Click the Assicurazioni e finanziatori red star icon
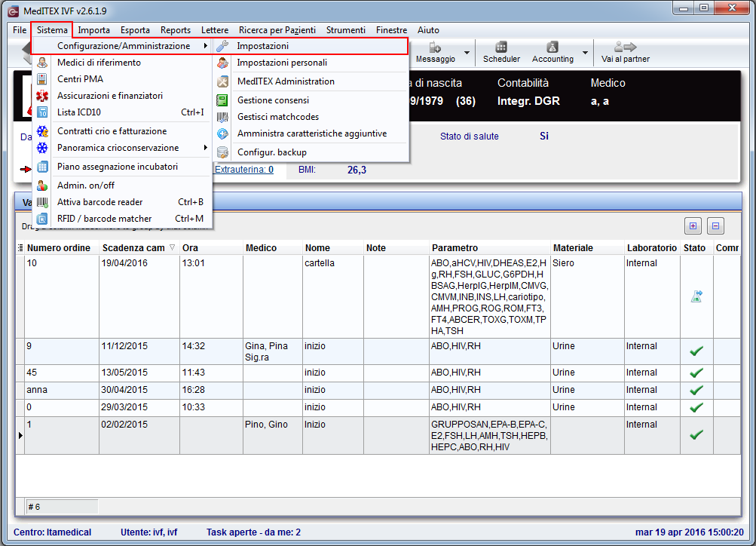 coord(42,96)
